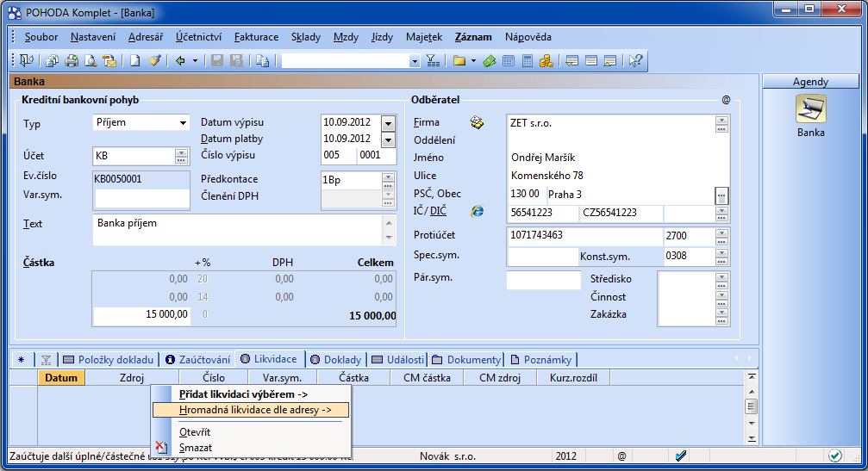Click the PSČ, Obec ellipsis button
The width and height of the screenshot is (868, 471).
[x=721, y=195]
